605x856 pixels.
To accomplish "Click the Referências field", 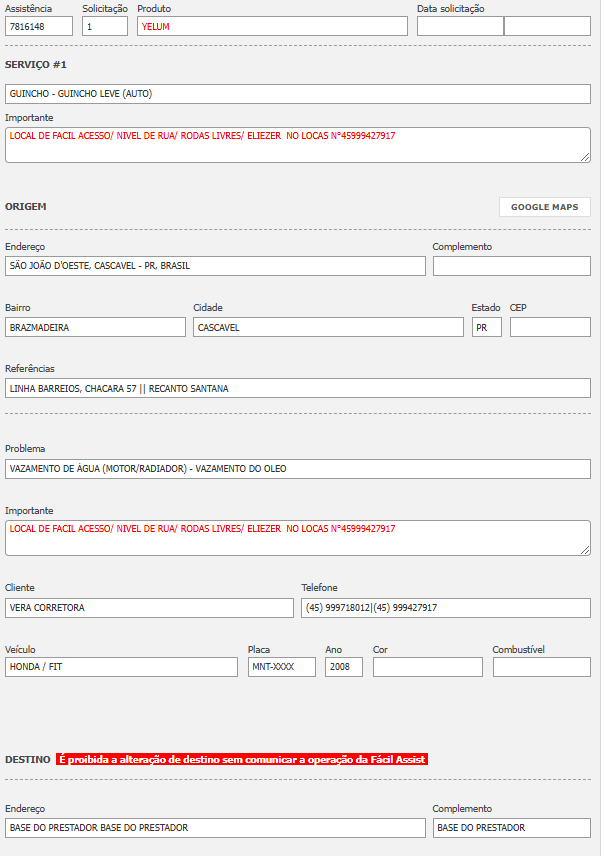I will pos(298,388).
